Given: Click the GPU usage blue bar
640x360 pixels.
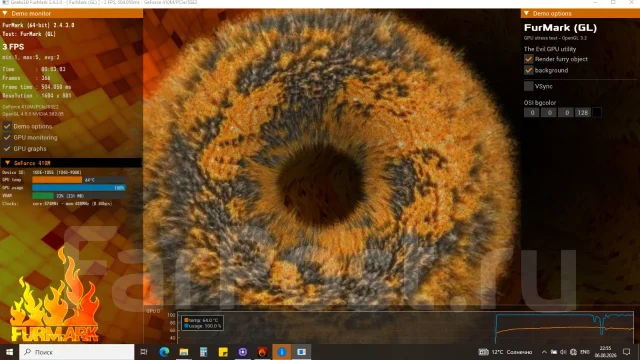Looking at the screenshot, I should click(79, 188).
